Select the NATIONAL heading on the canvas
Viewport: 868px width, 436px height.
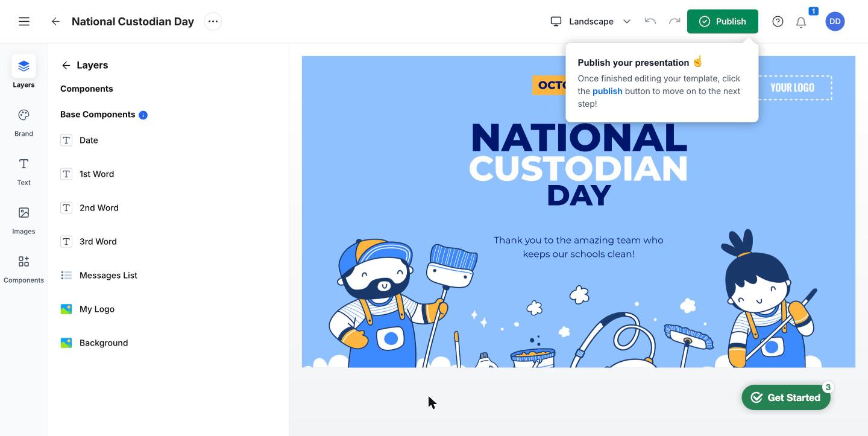579,138
